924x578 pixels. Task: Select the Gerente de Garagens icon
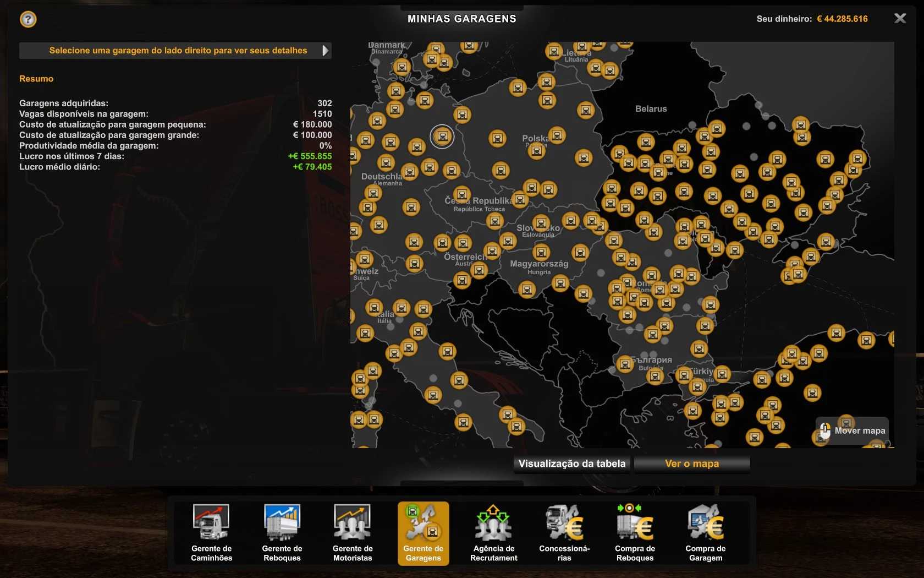[x=423, y=533]
